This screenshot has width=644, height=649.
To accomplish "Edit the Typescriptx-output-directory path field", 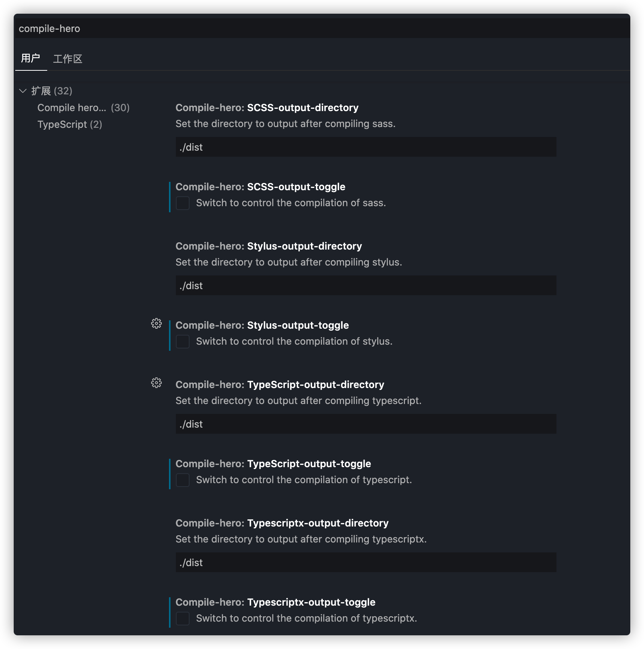I will 366,562.
